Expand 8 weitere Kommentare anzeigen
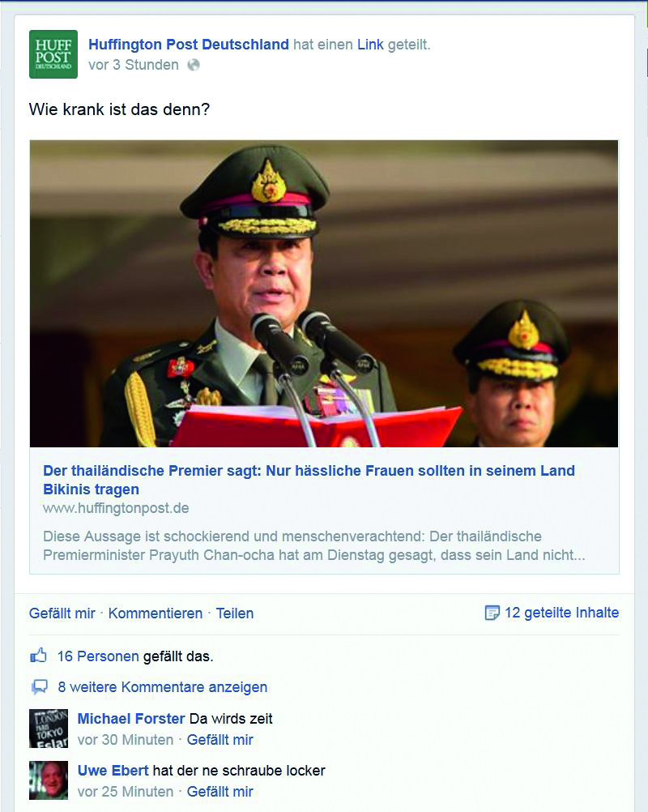Screen dimensions: 648x812 (163, 686)
